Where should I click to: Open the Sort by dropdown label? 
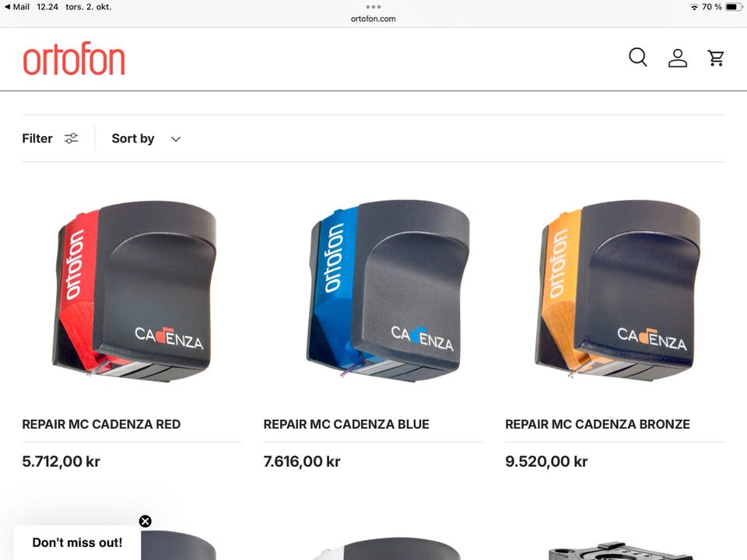click(x=133, y=138)
